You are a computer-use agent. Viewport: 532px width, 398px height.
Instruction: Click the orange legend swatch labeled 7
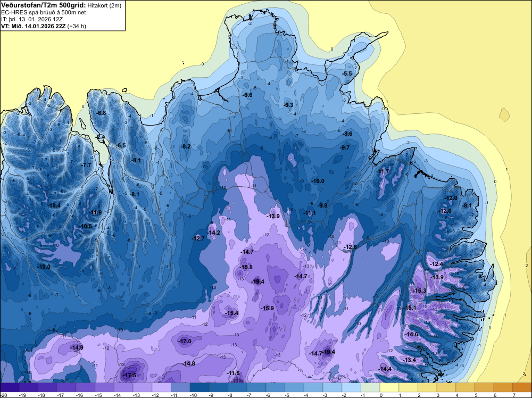522,387
